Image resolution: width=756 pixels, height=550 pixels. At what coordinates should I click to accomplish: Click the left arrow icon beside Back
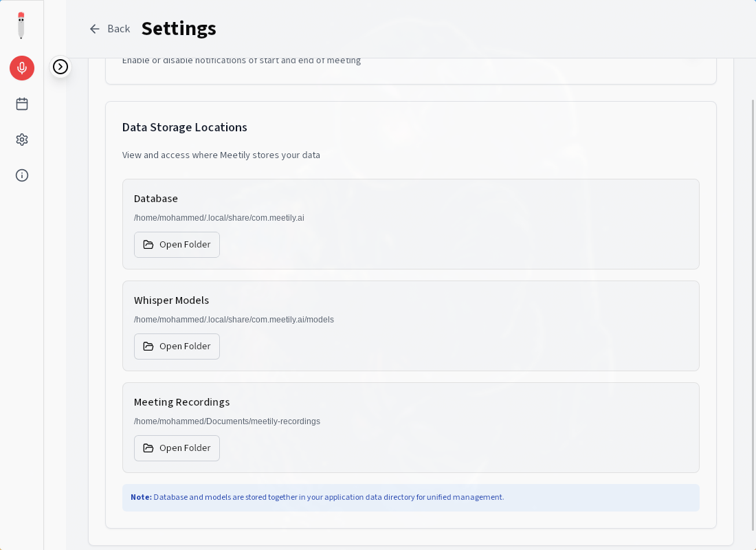[95, 29]
